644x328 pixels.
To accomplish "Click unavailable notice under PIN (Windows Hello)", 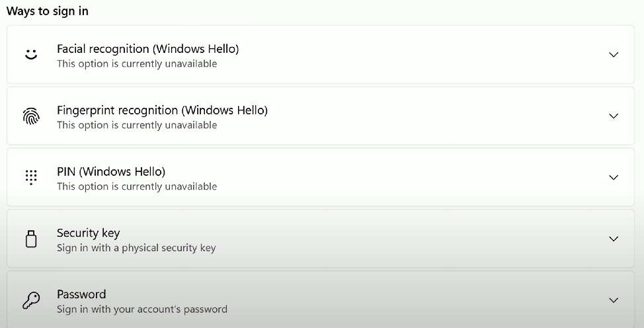I will pos(137,186).
